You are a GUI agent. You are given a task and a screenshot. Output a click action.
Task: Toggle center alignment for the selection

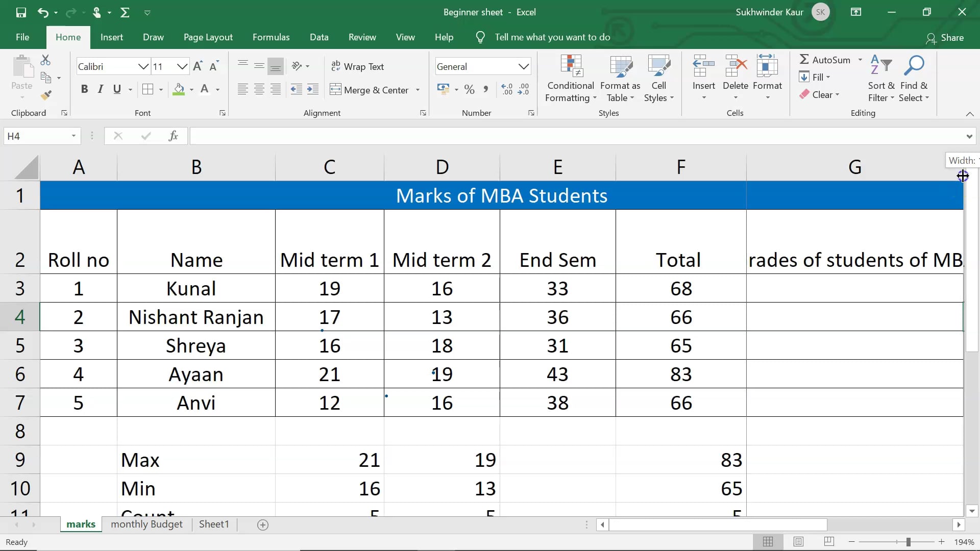[x=259, y=89]
